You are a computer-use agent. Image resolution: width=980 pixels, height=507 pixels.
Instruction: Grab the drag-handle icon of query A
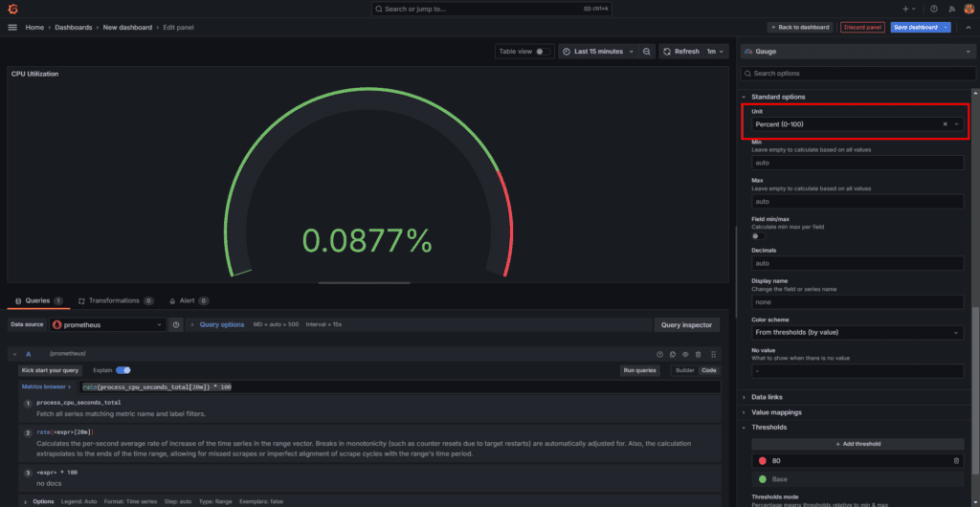[x=713, y=354]
